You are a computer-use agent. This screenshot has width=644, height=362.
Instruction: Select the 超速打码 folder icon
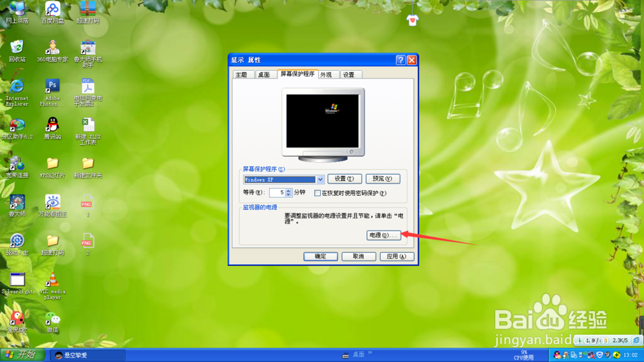(53, 245)
